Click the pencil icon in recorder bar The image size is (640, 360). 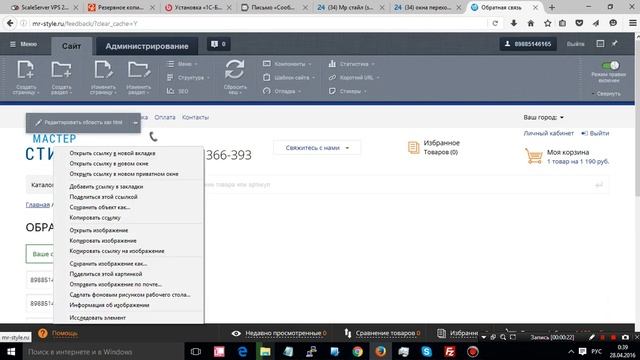pyautogui.click(x=592, y=337)
